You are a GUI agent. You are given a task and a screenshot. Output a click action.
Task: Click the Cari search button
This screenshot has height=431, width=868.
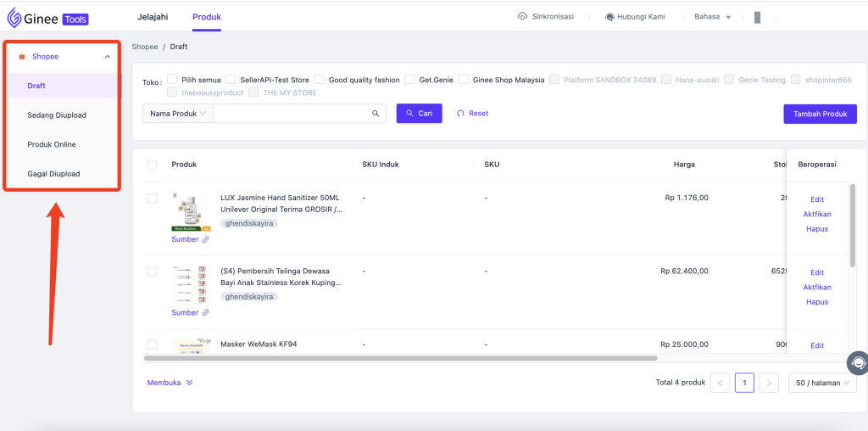(x=419, y=113)
